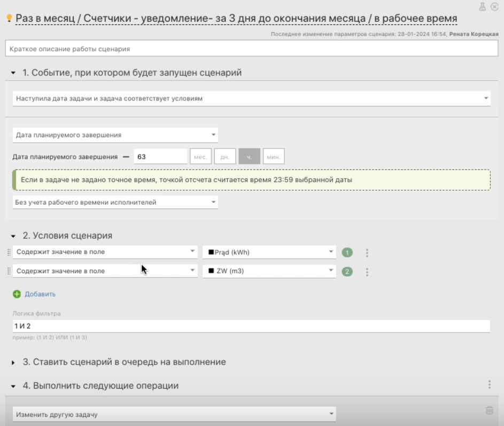This screenshot has width=504, height=426.
Task: Open the three-dot menu for condition 2
Action: 367,272
